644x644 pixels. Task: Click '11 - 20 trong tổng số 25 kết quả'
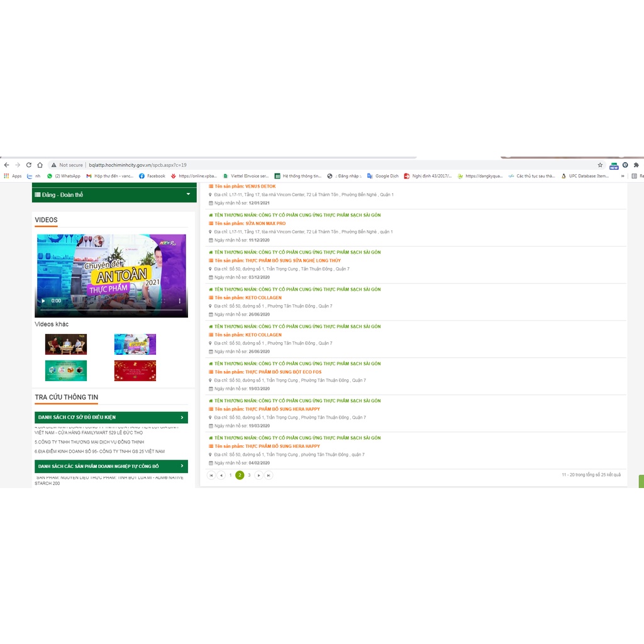coord(591,475)
